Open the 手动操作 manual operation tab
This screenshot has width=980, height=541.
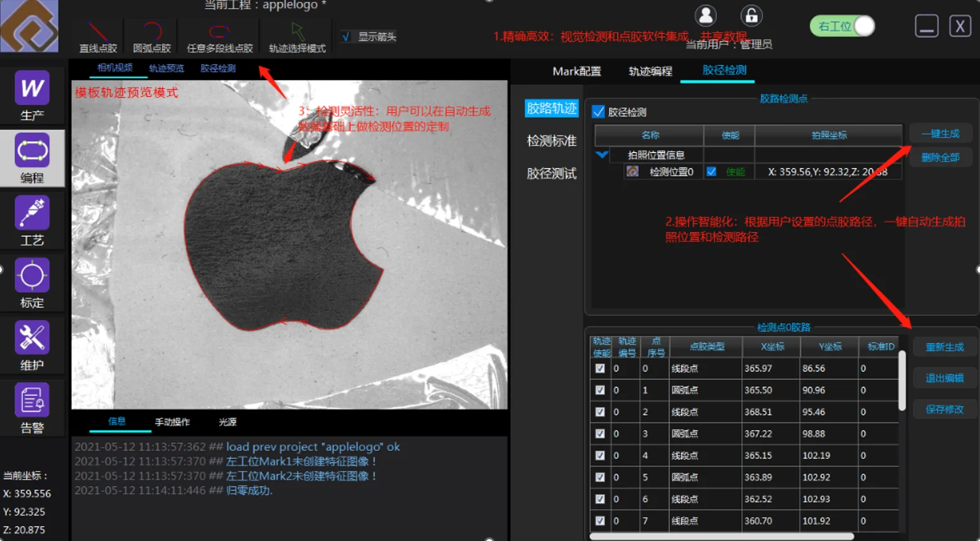(172, 422)
